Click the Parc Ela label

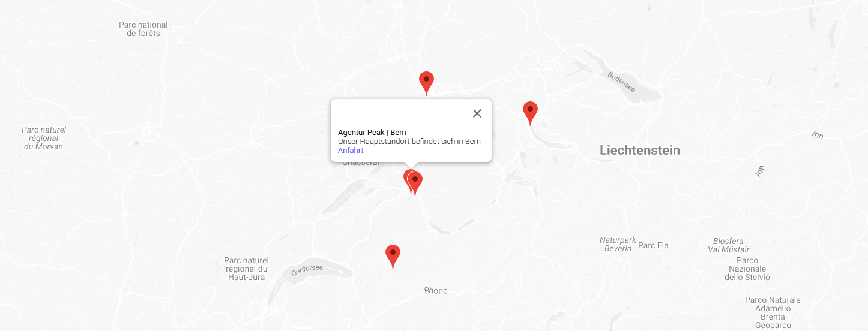coord(653,245)
